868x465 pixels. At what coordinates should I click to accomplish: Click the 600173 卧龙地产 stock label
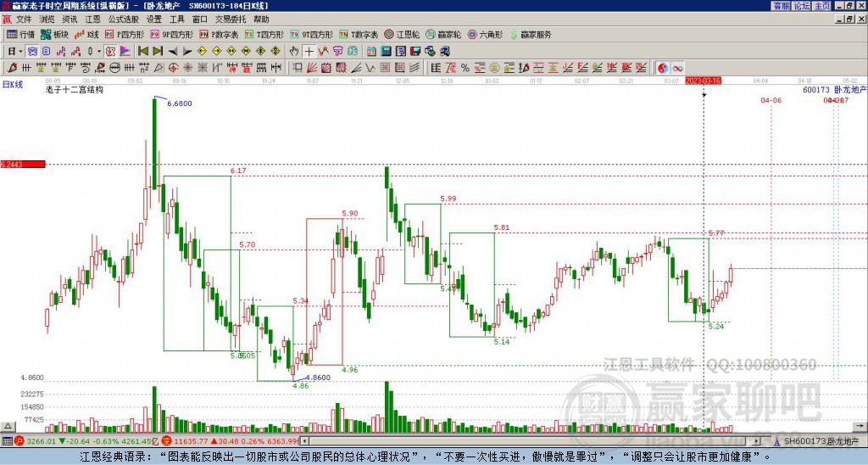pos(834,90)
